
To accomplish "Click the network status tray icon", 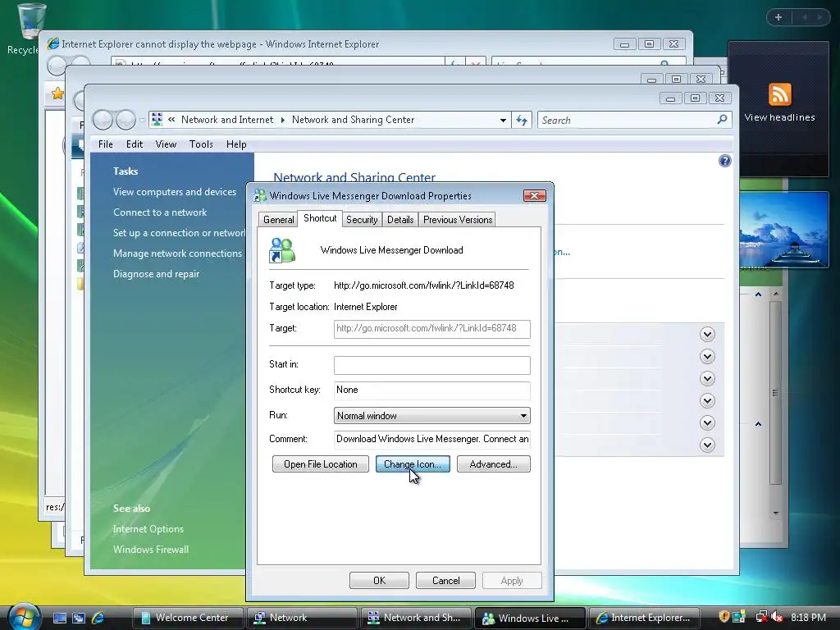I will [x=760, y=617].
